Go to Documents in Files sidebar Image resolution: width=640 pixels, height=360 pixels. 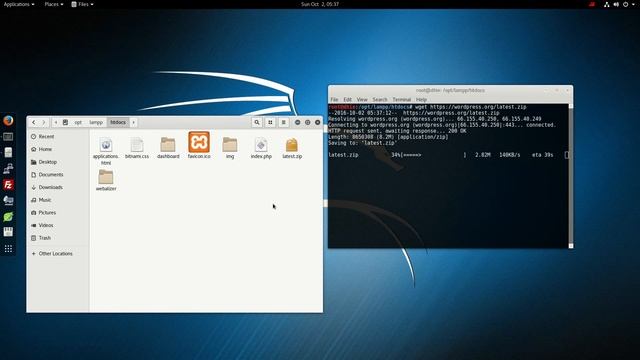point(58,175)
